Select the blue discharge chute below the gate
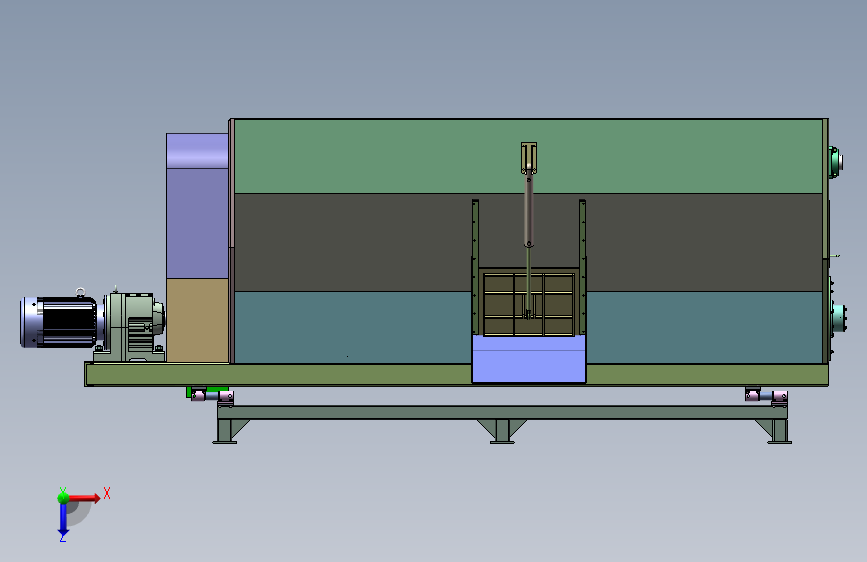 click(x=529, y=359)
